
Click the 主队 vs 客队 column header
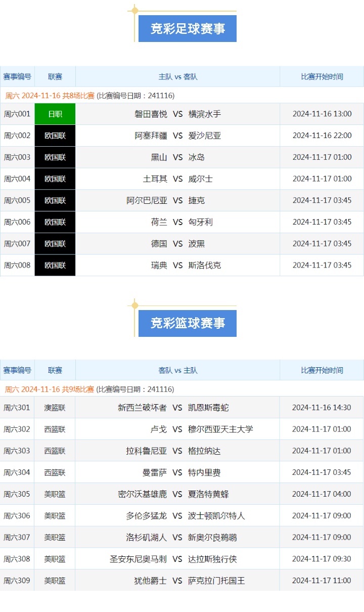[178, 77]
